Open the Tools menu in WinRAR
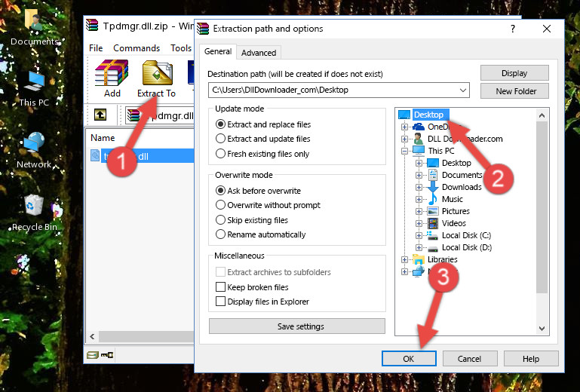Screen dimensions: 580x392 (x=181, y=48)
